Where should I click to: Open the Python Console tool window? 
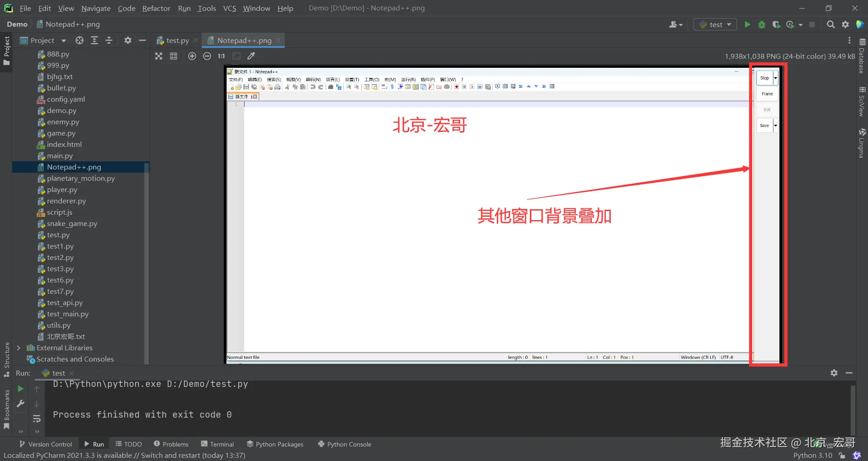tap(344, 444)
